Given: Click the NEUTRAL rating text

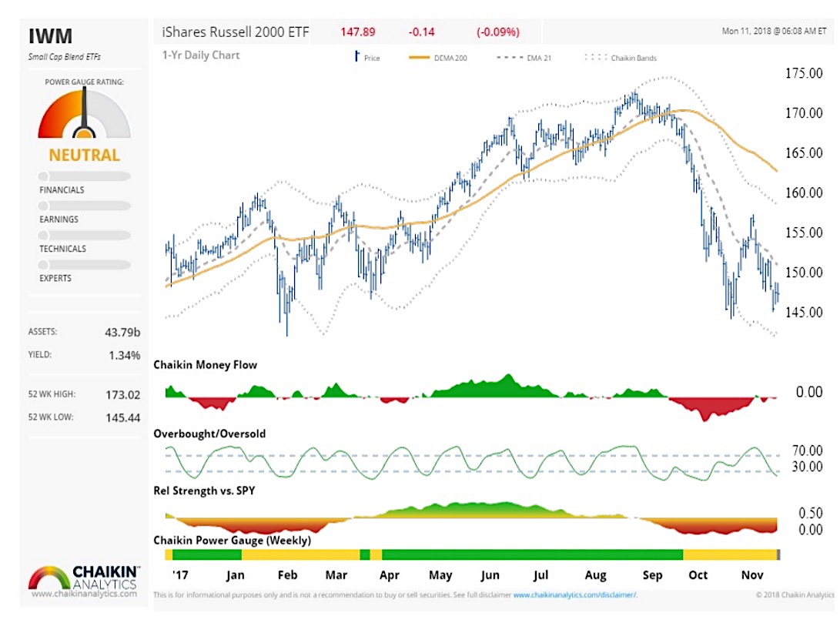Looking at the screenshot, I should coord(84,156).
